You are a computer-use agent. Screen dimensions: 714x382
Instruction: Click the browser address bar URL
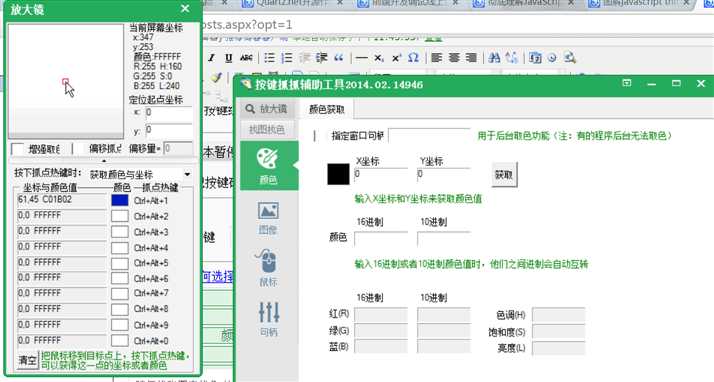[x=246, y=25]
